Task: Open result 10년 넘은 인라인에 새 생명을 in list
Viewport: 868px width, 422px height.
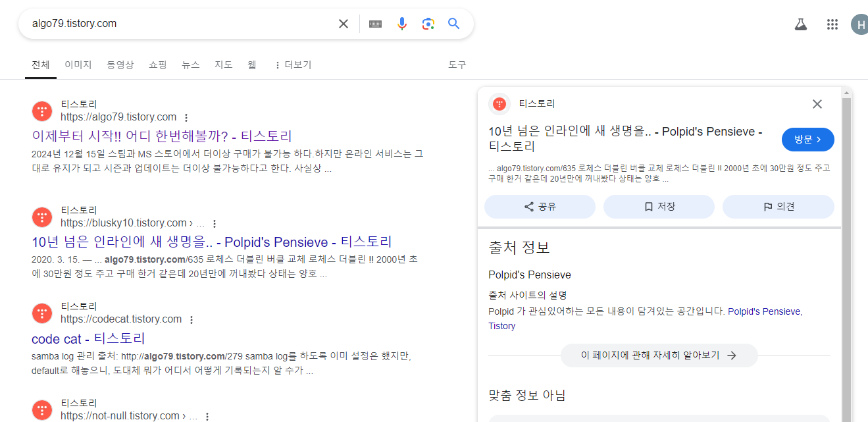Action: pyautogui.click(x=212, y=242)
